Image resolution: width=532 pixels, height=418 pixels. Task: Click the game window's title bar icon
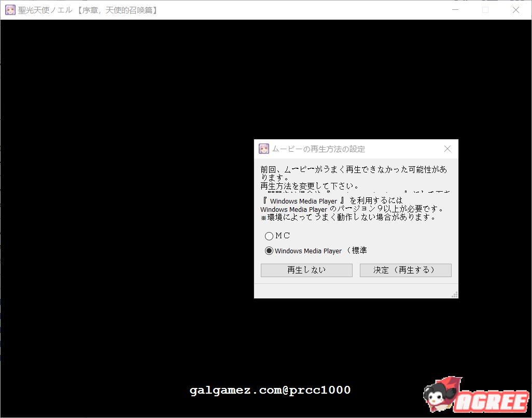click(10, 10)
